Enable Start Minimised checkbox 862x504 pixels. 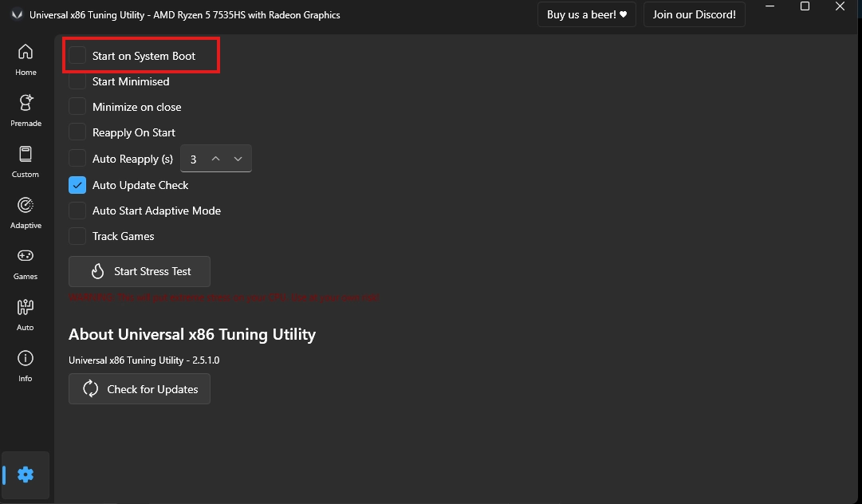click(x=77, y=81)
